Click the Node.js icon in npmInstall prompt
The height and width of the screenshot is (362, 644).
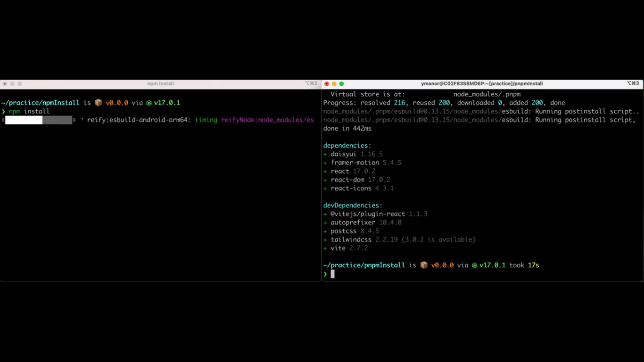click(149, 103)
